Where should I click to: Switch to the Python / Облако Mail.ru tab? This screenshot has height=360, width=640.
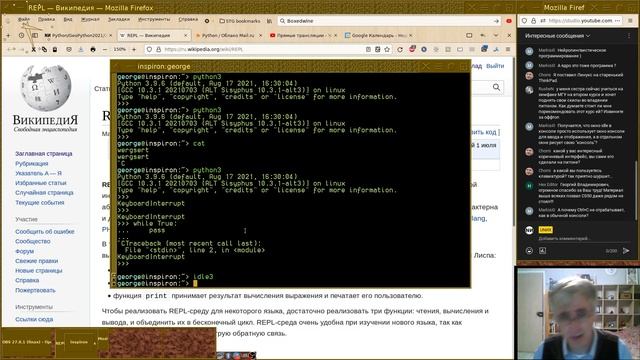pyautogui.click(x=228, y=36)
